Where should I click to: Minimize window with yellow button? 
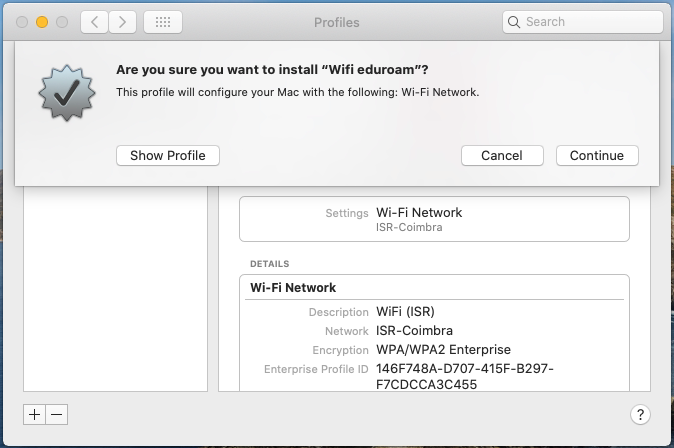(42, 22)
